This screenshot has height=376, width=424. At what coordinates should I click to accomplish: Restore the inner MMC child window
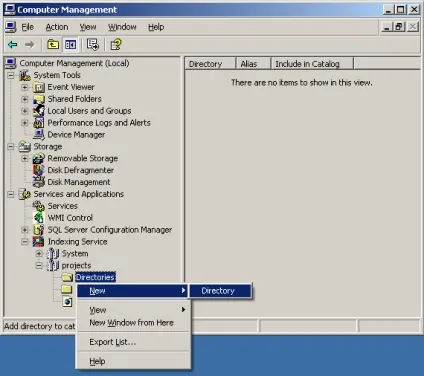[x=399, y=26]
